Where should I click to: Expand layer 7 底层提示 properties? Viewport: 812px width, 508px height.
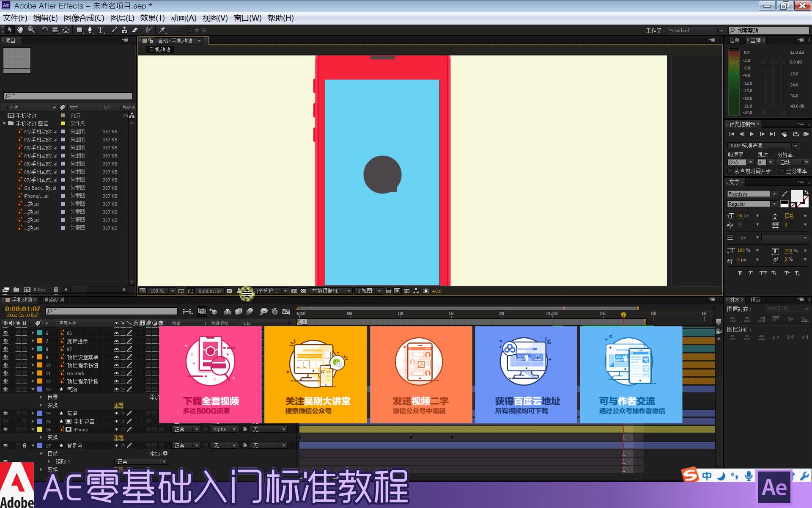click(33, 341)
